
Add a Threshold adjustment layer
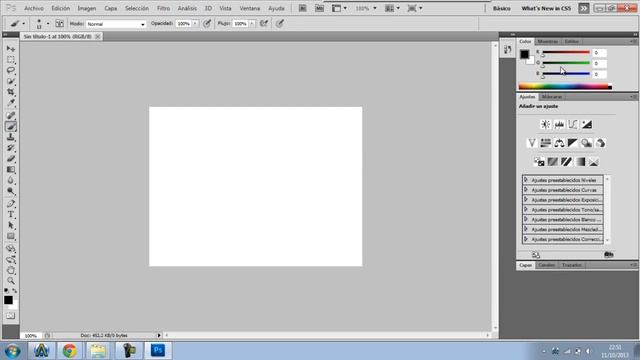coord(566,162)
